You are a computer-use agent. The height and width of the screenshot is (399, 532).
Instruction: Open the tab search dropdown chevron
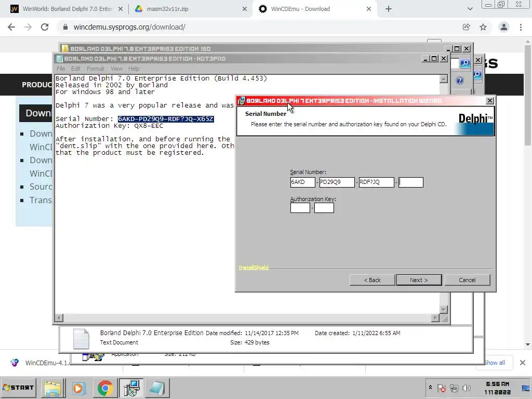coord(470,9)
